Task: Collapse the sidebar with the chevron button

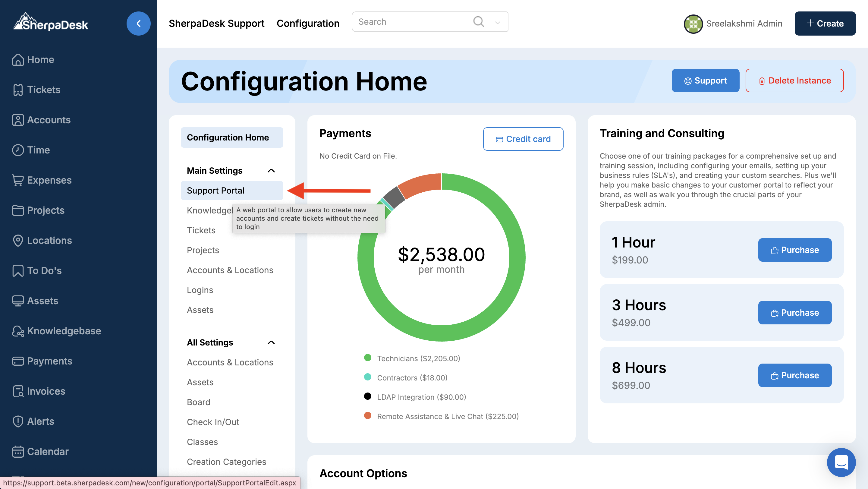Action: (138, 23)
